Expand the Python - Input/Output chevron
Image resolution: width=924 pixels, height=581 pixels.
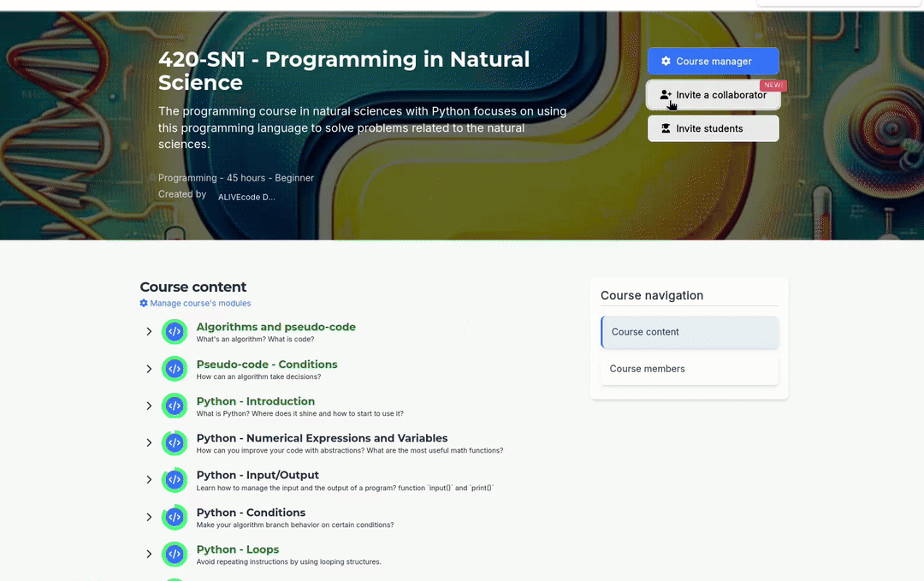coord(149,480)
